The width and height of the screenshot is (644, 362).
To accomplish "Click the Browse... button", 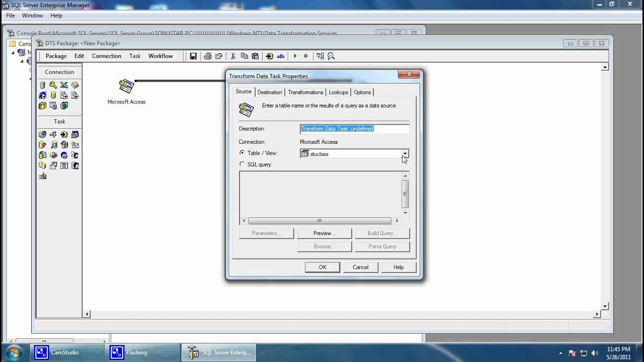I will click(x=324, y=246).
